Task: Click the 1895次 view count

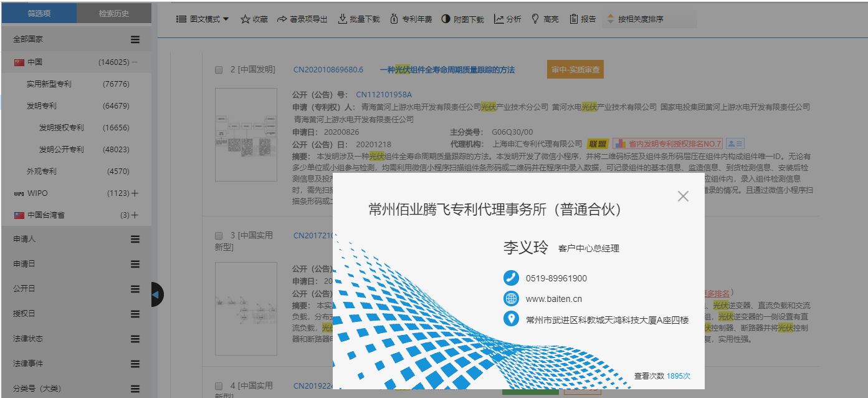Action: [x=679, y=376]
